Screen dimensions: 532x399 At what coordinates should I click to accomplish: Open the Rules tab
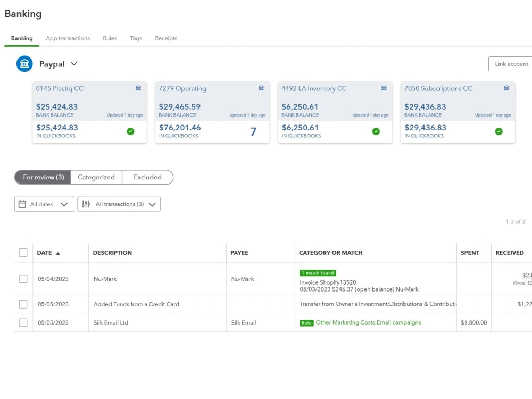110,38
